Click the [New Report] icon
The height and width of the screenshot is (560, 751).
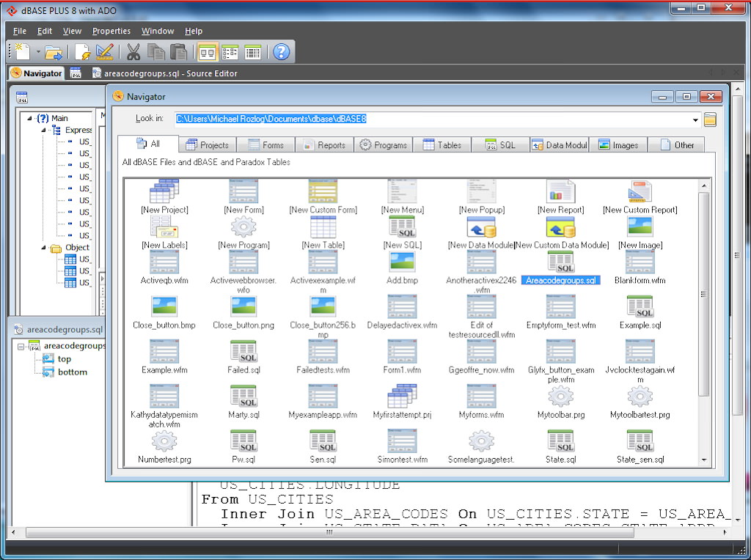coord(560,191)
